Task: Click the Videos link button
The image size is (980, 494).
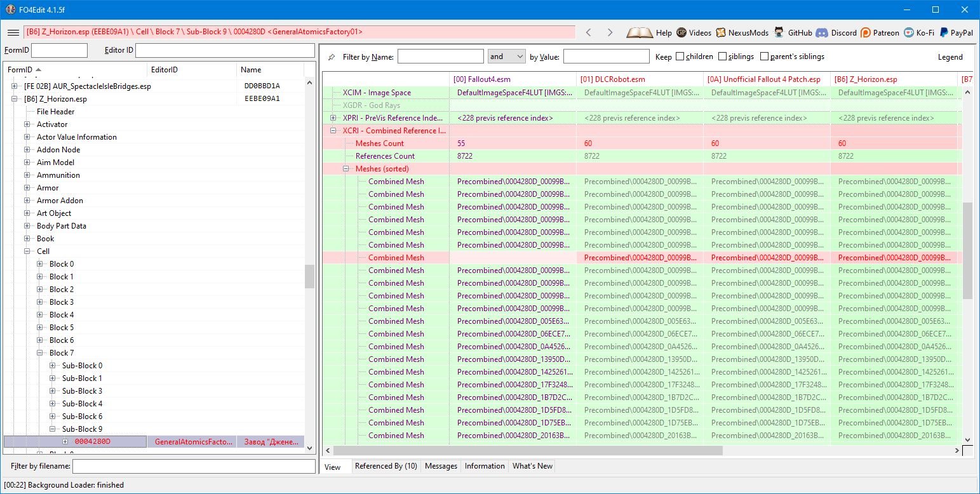Action: (x=694, y=32)
